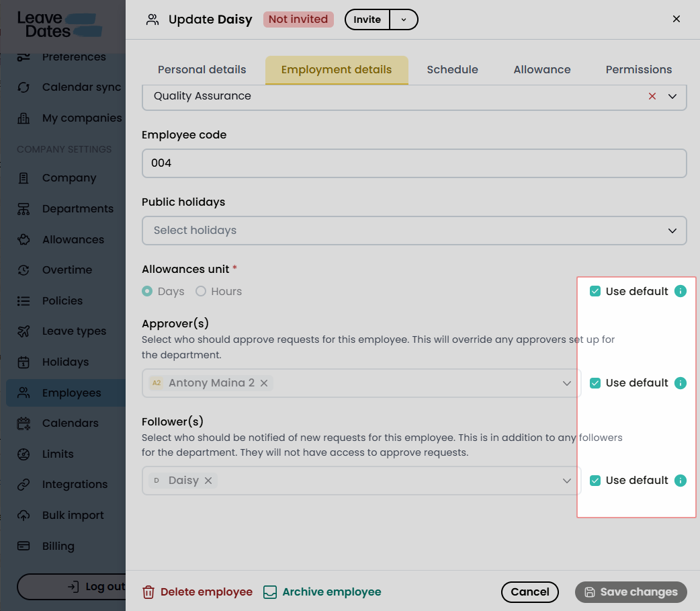Click the Limits gauge icon

pos(24,454)
